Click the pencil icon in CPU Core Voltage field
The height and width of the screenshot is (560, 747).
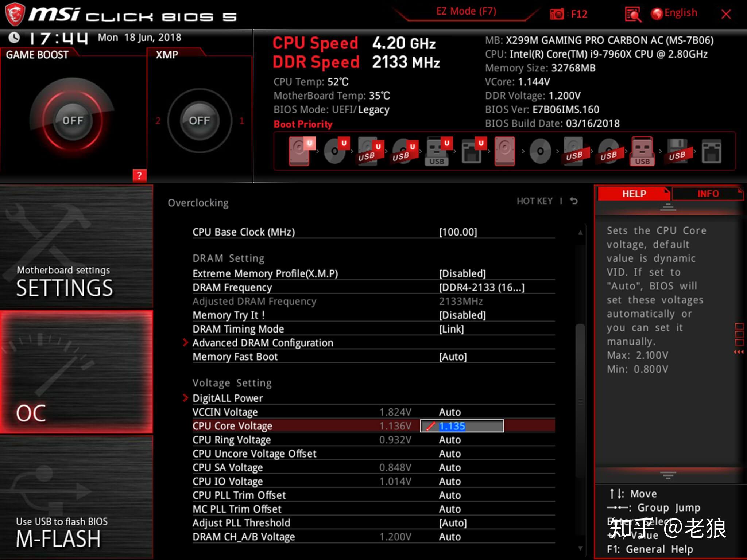pos(431,426)
